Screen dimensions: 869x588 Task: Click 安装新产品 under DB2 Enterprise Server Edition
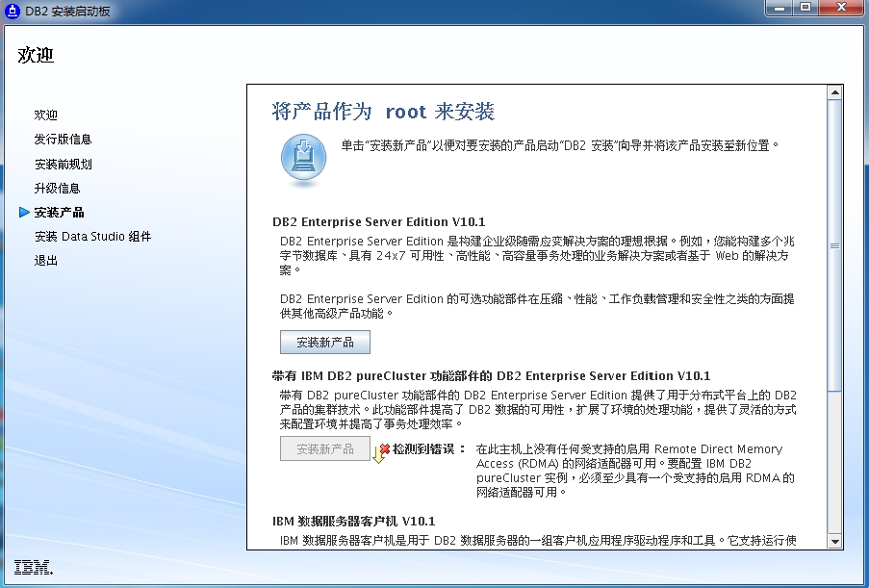tap(324, 342)
